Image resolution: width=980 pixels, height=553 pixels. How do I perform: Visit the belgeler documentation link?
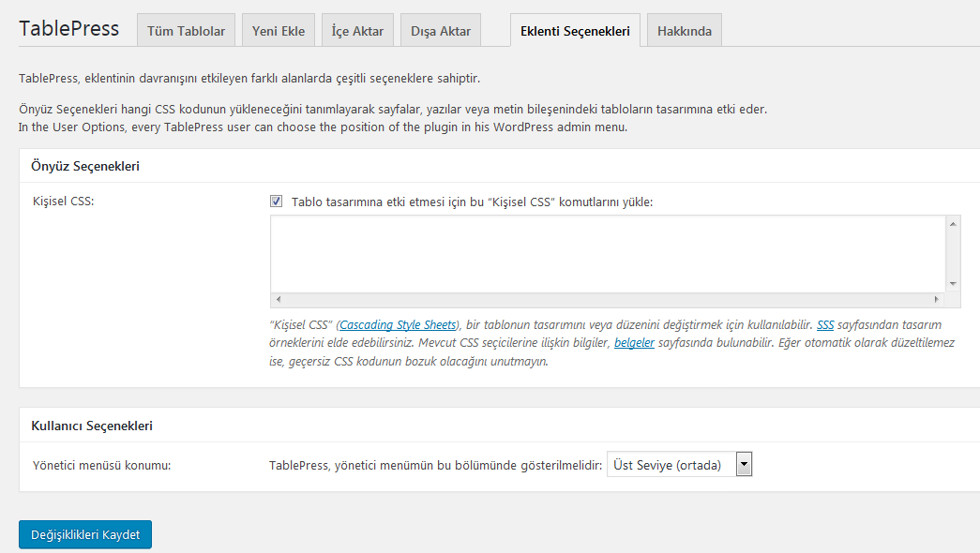point(634,342)
